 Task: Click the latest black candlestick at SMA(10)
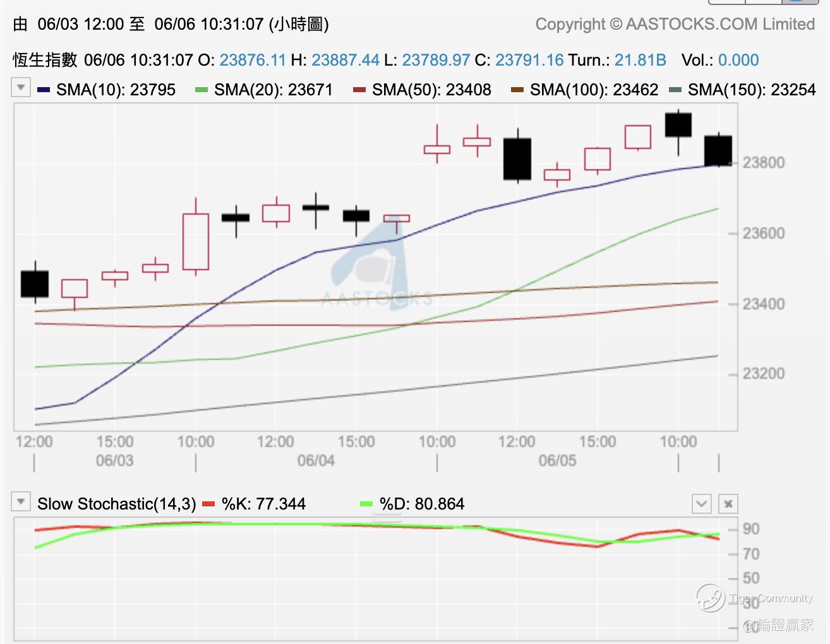(x=718, y=150)
